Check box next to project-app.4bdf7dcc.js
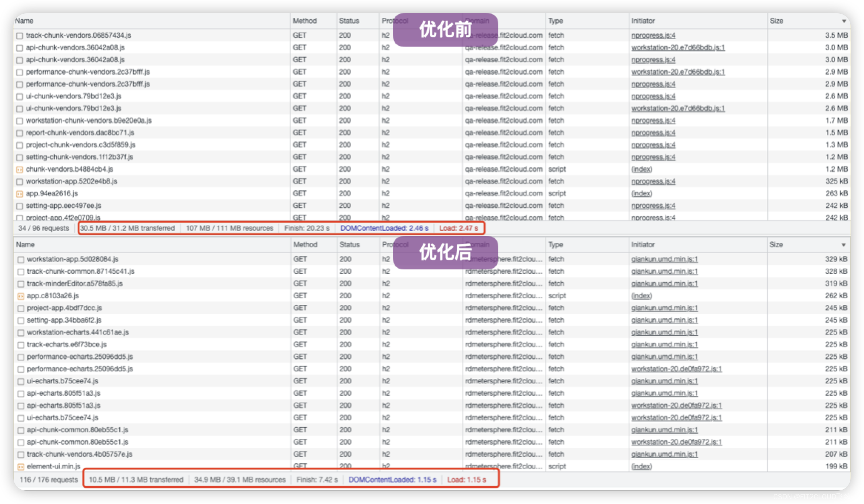Viewport: 864px width, 504px height. pos(21,308)
